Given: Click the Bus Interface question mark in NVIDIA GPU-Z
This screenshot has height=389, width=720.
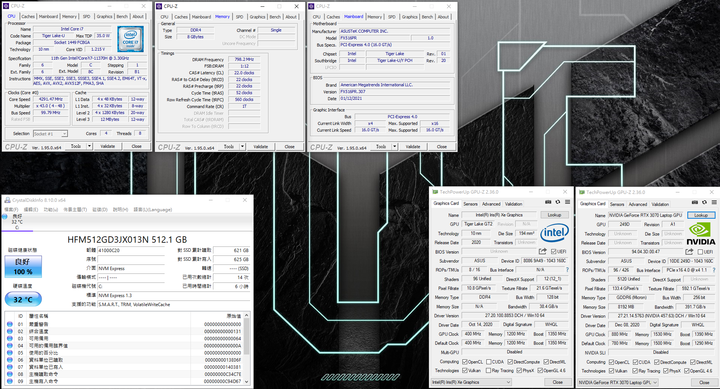Looking at the screenshot, I should 714,270.
